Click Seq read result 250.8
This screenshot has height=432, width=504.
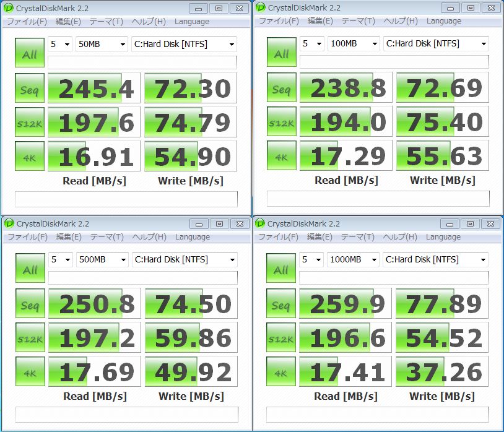click(x=95, y=303)
